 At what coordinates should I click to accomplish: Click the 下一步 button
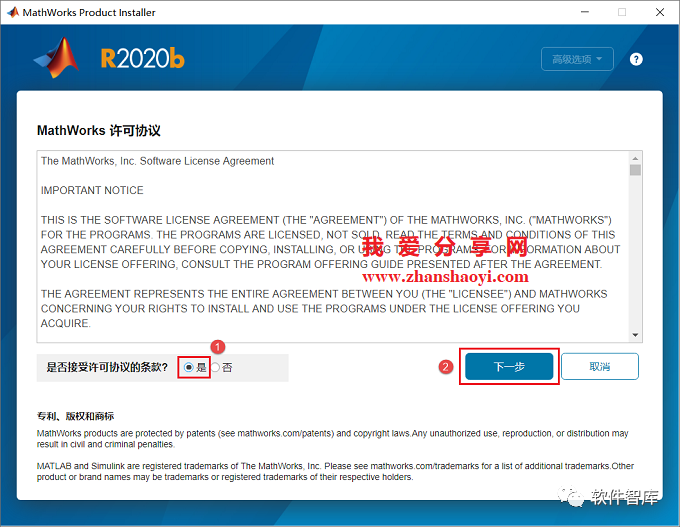point(509,367)
